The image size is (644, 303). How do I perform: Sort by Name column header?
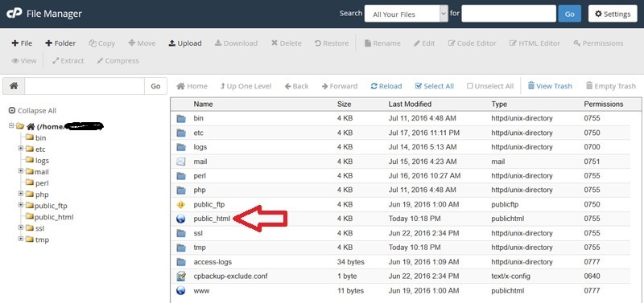[204, 104]
